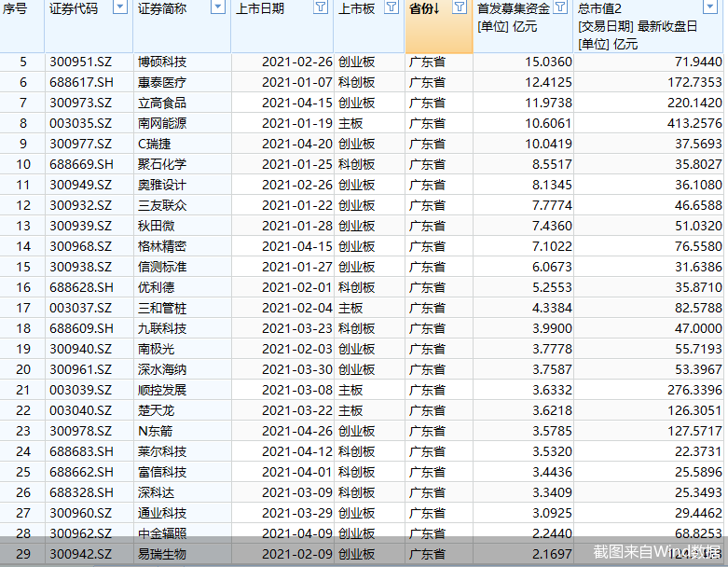The image size is (728, 567).
Task: Expand the 证券简称 column dropdown arrow
Action: 218,7
